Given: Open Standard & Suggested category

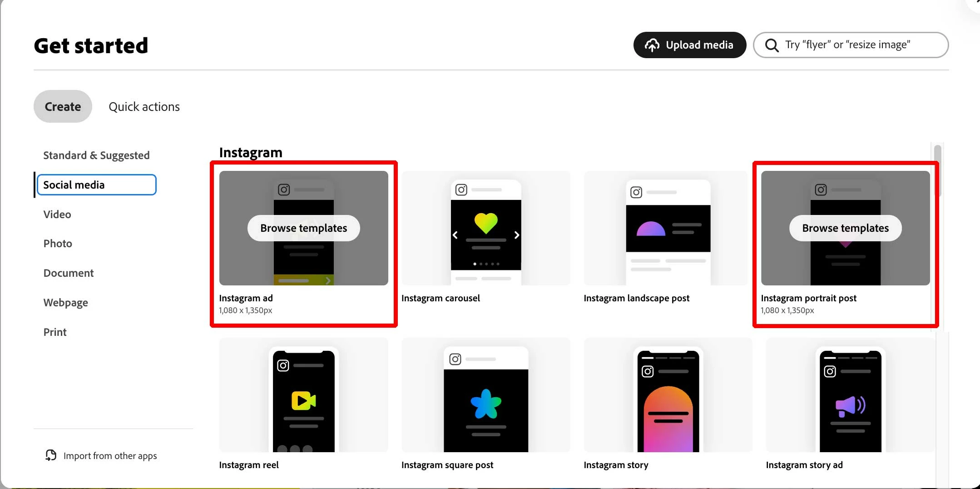Looking at the screenshot, I should click(x=96, y=155).
